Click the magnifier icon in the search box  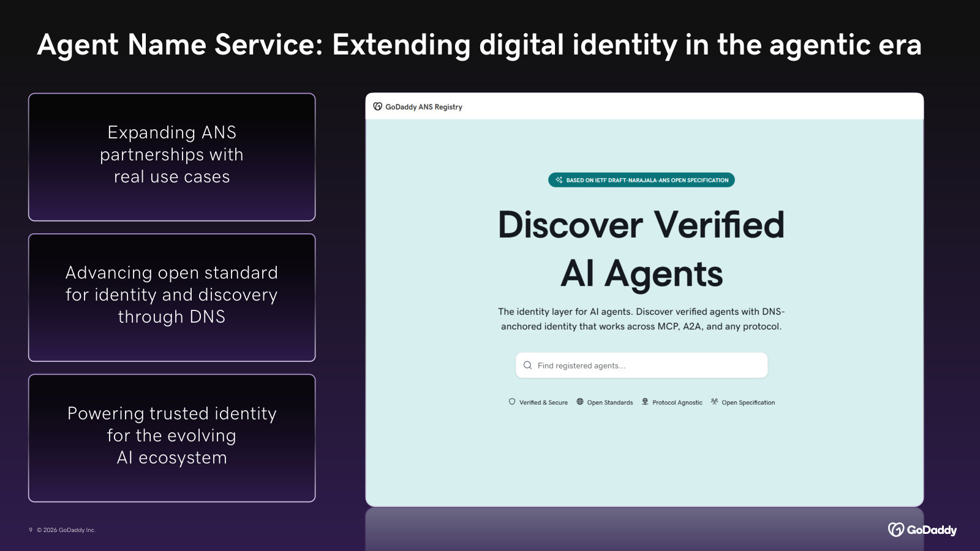click(x=527, y=365)
